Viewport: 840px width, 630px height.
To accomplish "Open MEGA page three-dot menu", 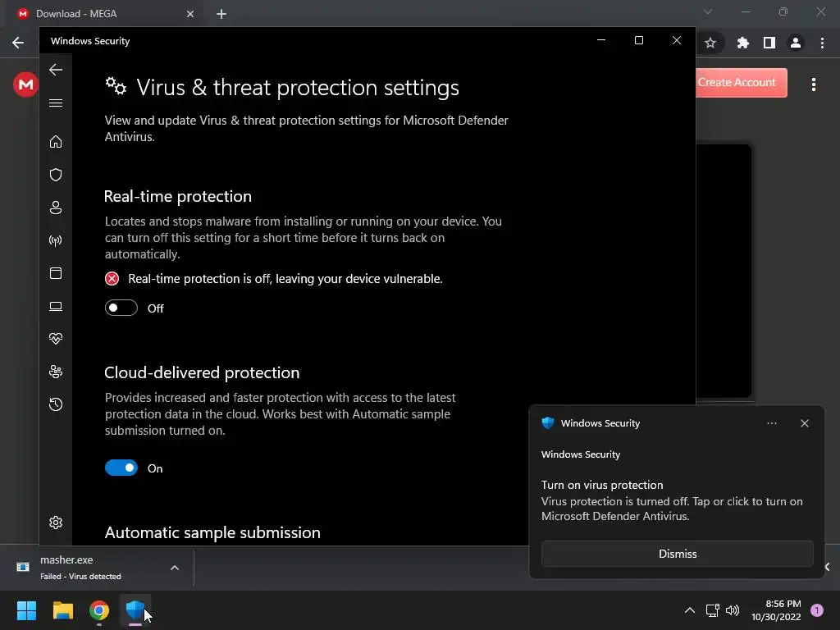I will [x=814, y=84].
